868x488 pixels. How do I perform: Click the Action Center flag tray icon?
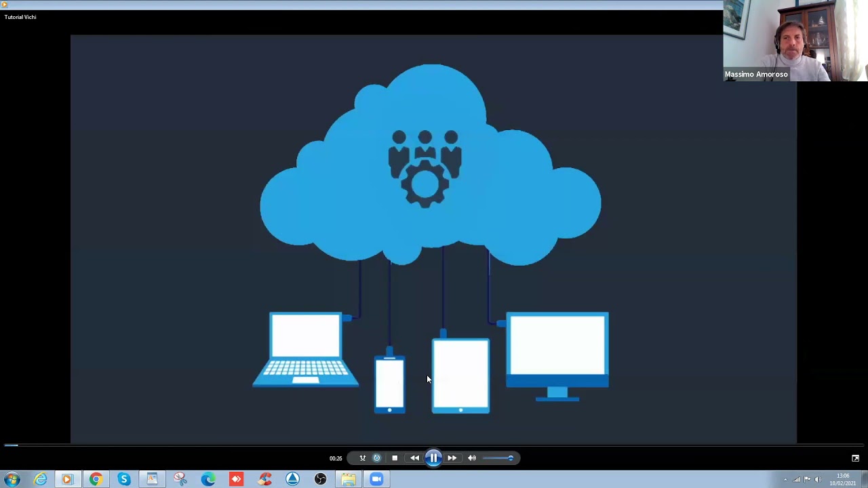point(807,480)
